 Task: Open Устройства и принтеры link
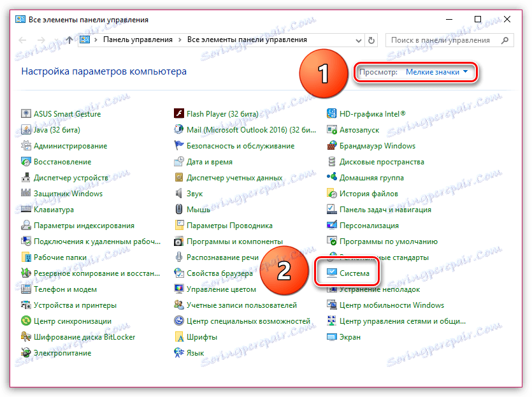(x=75, y=305)
